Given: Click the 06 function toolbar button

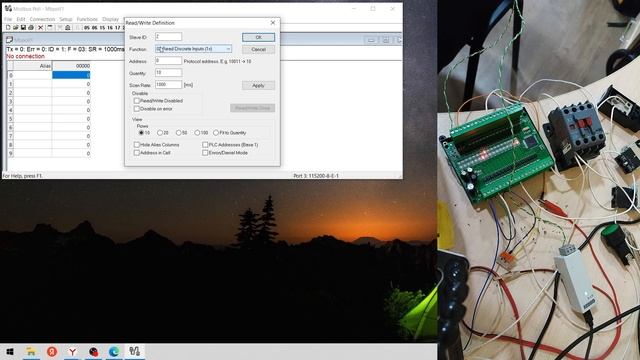Looking at the screenshot, I should (x=94, y=28).
